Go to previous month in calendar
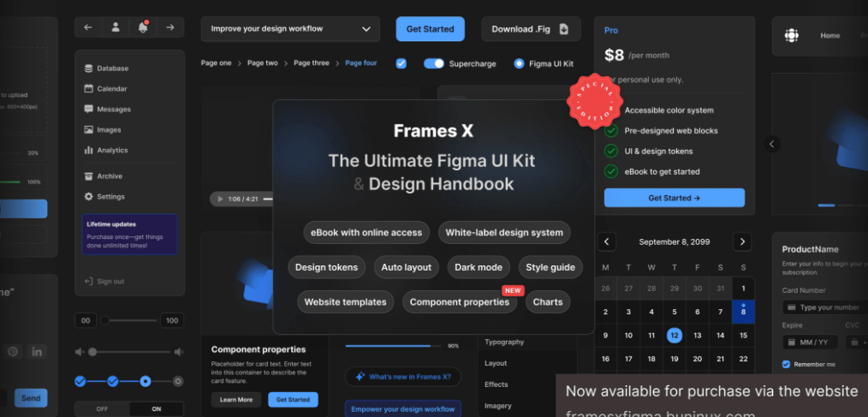This screenshot has width=868, height=417. pyautogui.click(x=606, y=242)
